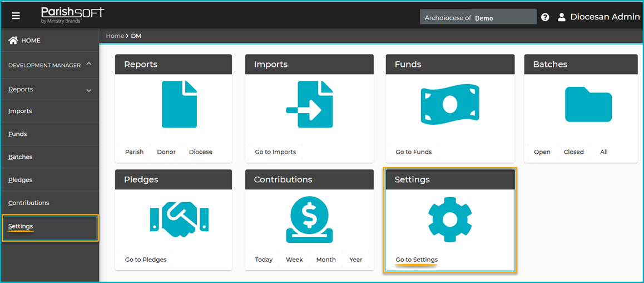Click the user profile icon
Screen dimensions: 644x283
[x=561, y=17]
